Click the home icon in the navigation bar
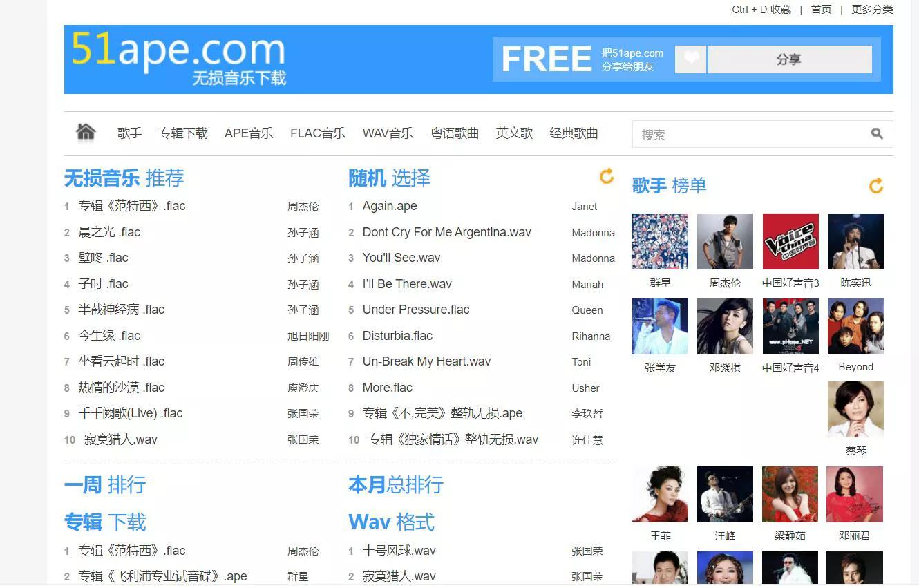919x588 pixels. [x=85, y=132]
